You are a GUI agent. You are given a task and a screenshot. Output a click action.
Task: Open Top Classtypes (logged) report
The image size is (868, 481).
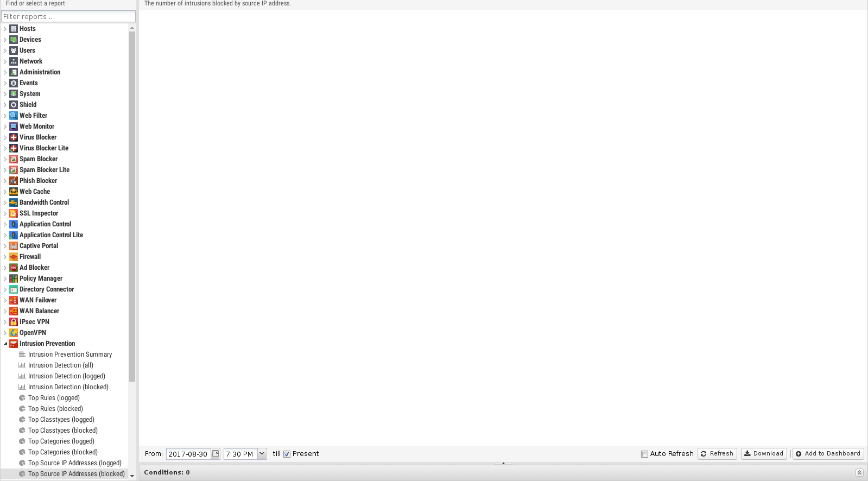pos(61,420)
